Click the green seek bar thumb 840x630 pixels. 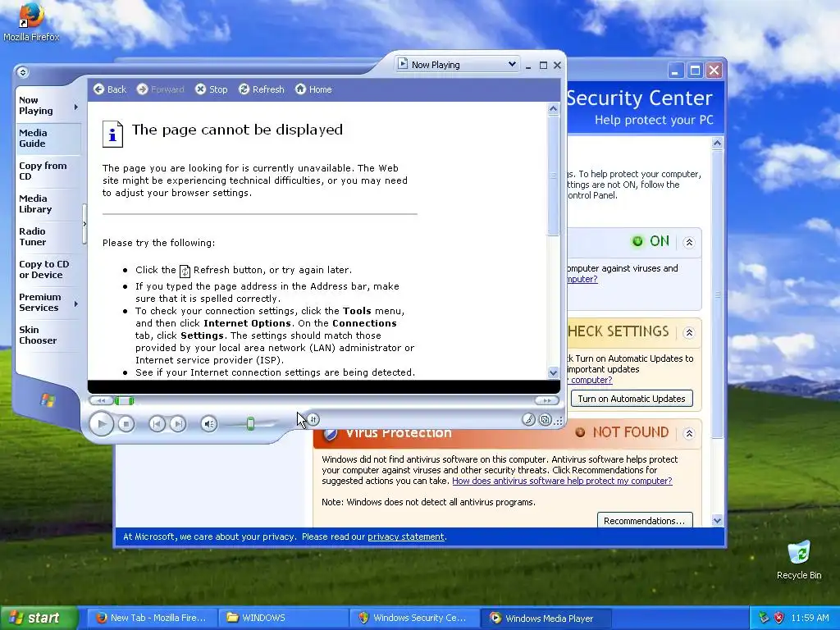click(x=124, y=400)
